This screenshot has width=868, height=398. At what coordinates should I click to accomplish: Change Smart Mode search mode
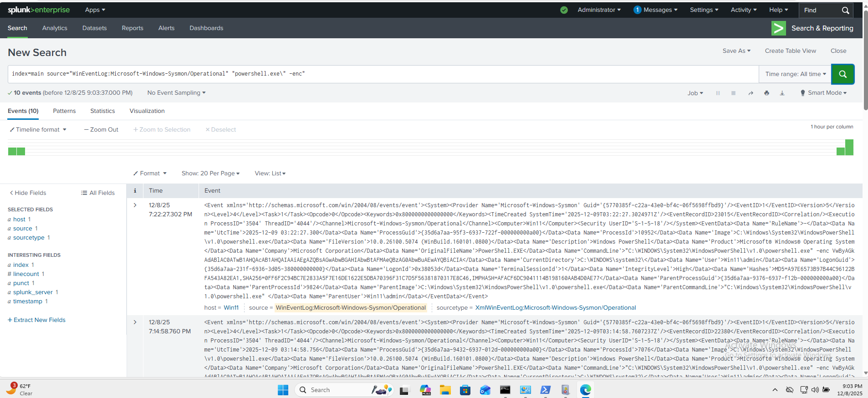tap(823, 93)
